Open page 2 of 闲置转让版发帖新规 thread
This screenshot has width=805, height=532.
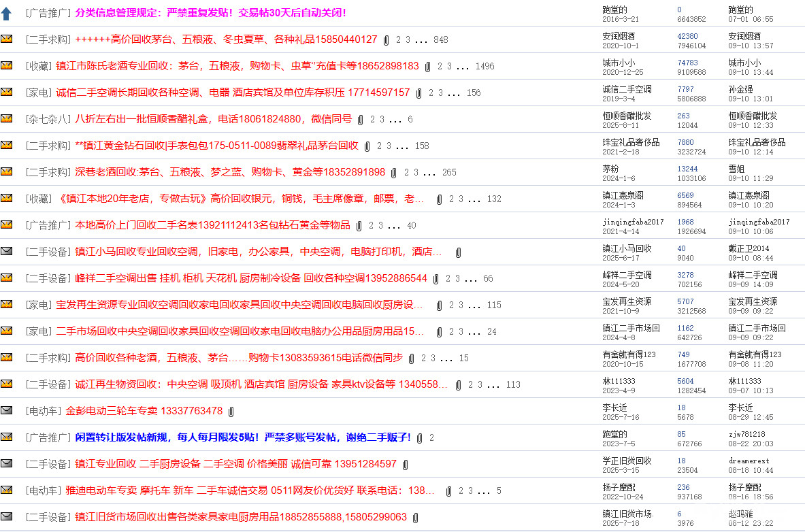click(x=431, y=437)
